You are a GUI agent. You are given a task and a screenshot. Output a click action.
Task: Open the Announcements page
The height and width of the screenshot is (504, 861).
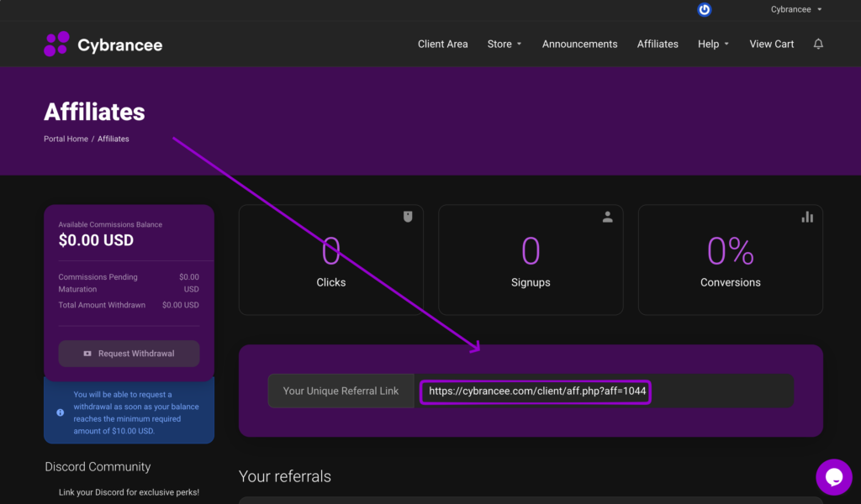coord(579,44)
